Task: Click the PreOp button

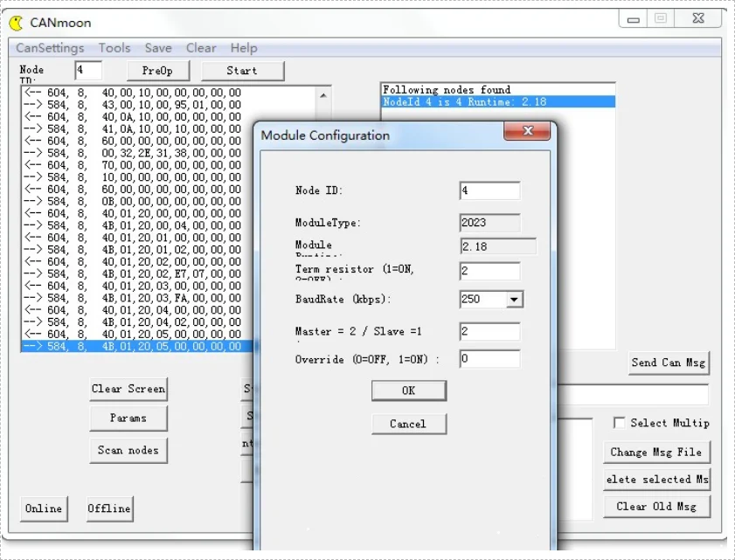Action: pos(157,71)
